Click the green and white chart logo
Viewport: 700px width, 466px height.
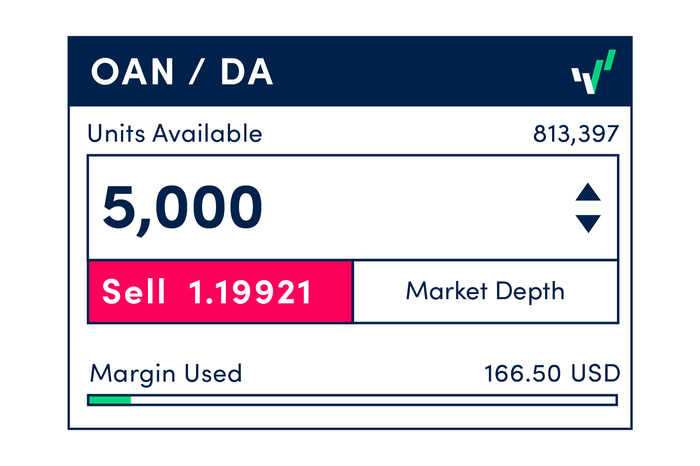[593, 73]
